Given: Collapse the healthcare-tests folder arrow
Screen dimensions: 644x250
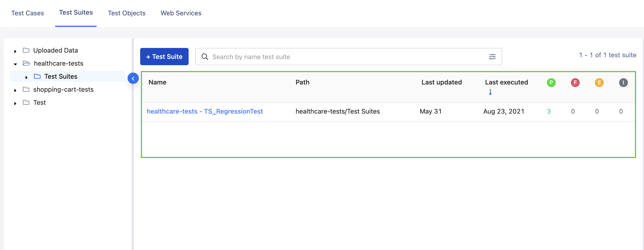Looking at the screenshot, I should pos(15,64).
